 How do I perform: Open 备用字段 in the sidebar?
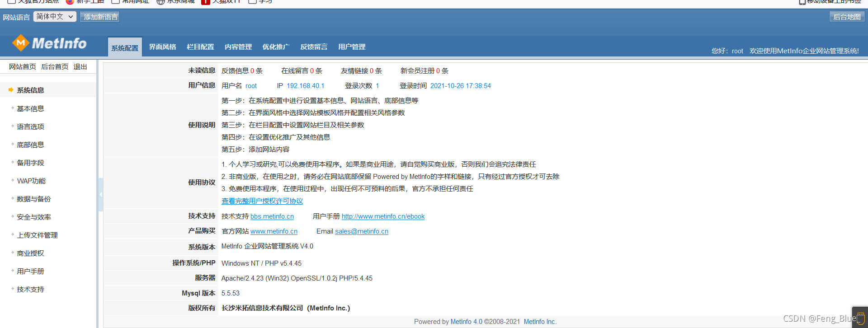30,163
